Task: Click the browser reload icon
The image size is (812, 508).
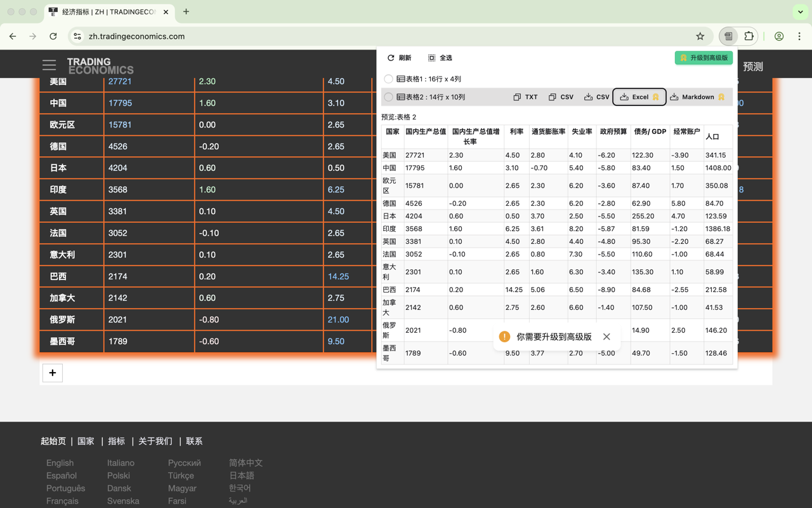Action: [x=53, y=36]
